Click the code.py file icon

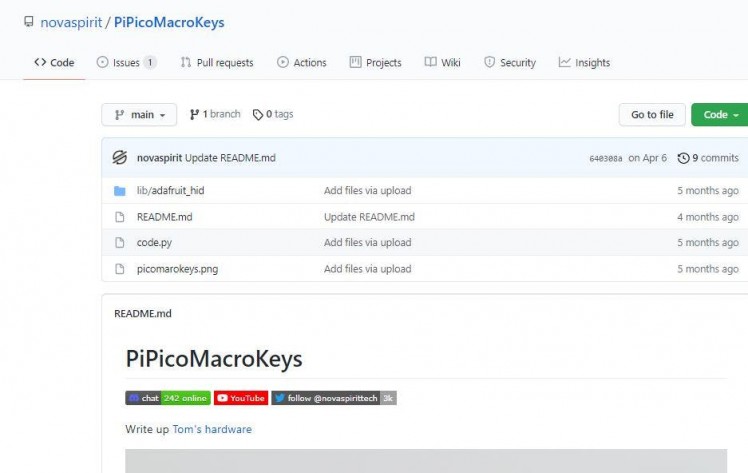click(119, 243)
